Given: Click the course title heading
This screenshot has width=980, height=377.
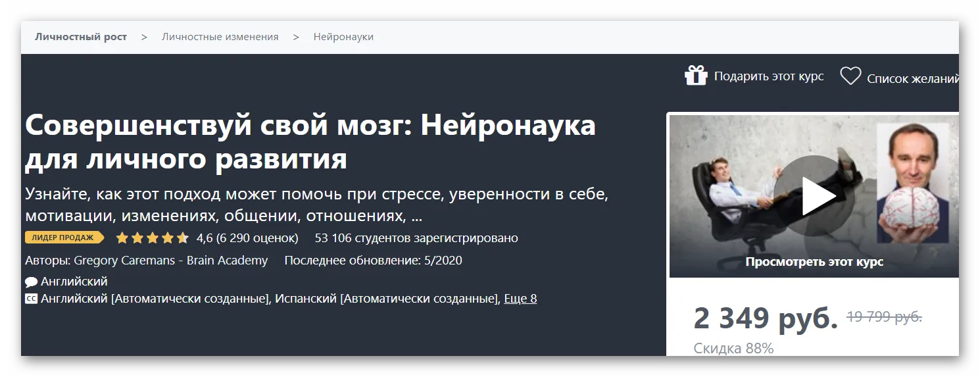Looking at the screenshot, I should (x=310, y=141).
